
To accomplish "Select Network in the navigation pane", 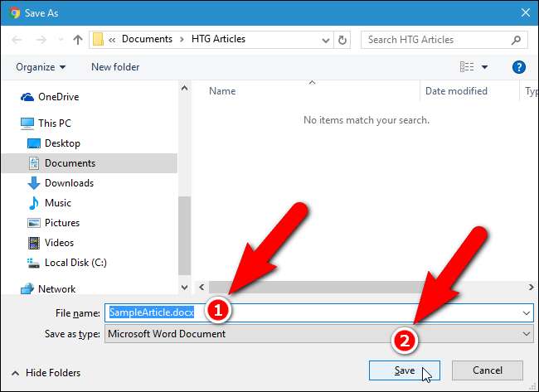I will tap(56, 289).
